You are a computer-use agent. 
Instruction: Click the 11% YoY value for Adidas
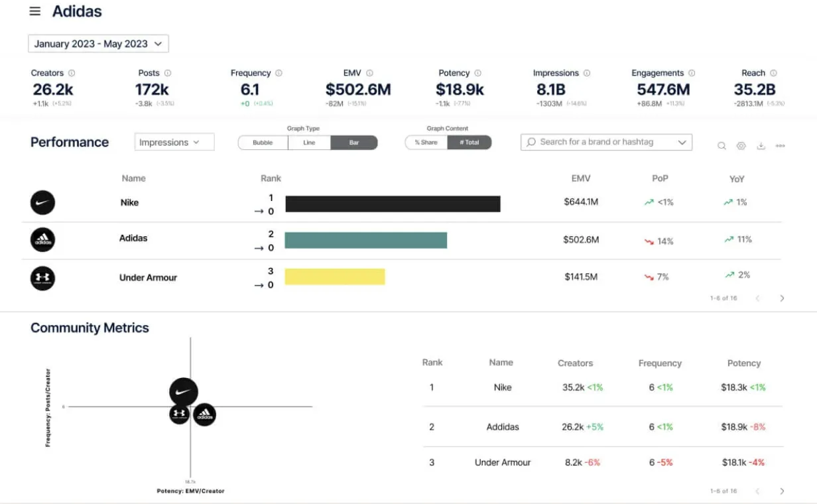pyautogui.click(x=744, y=239)
